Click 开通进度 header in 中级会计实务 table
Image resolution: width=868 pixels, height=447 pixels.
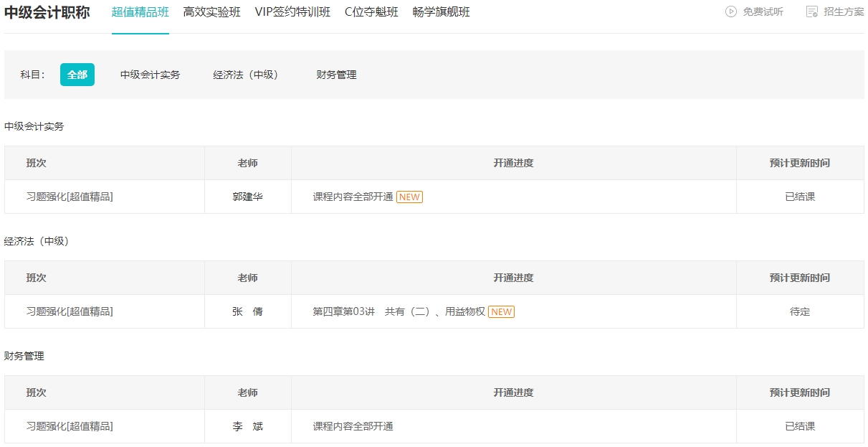[513, 163]
